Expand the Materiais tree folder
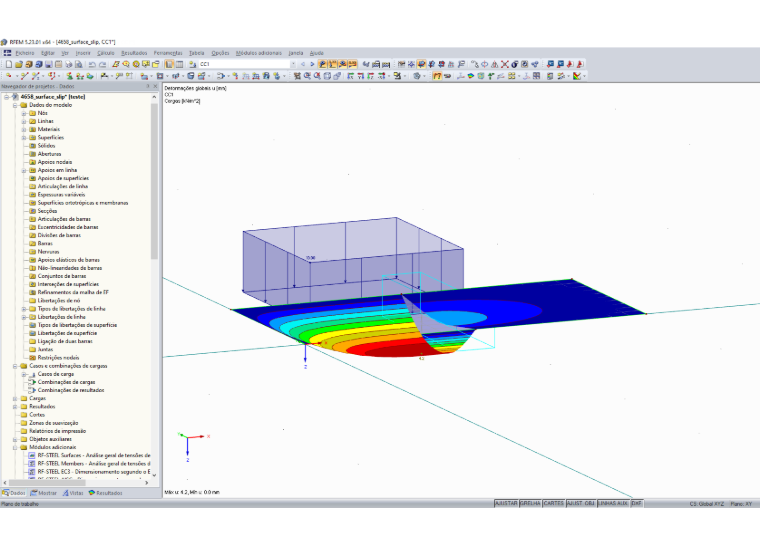 24,129
